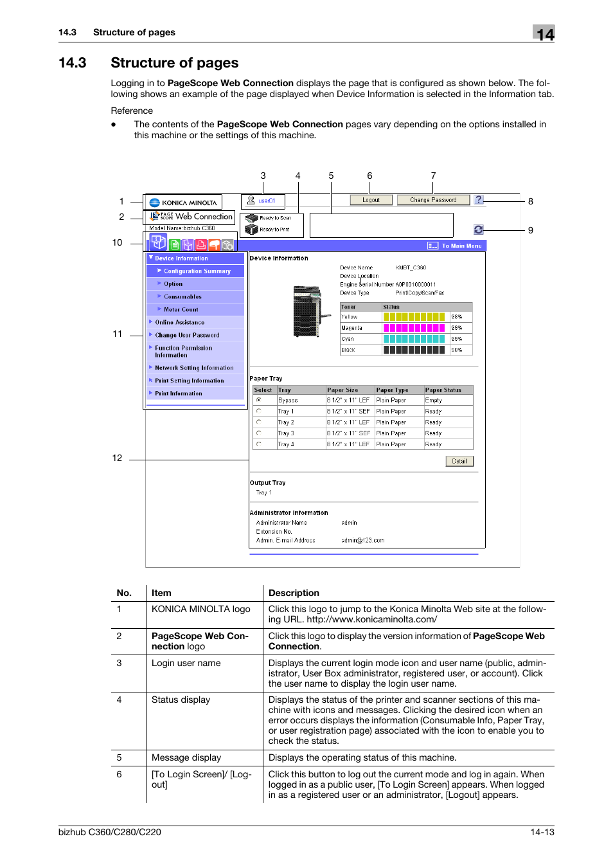Viewport: 613px width, 868px height.
Task: Expand the Change User Password menu
Action: (x=195, y=335)
